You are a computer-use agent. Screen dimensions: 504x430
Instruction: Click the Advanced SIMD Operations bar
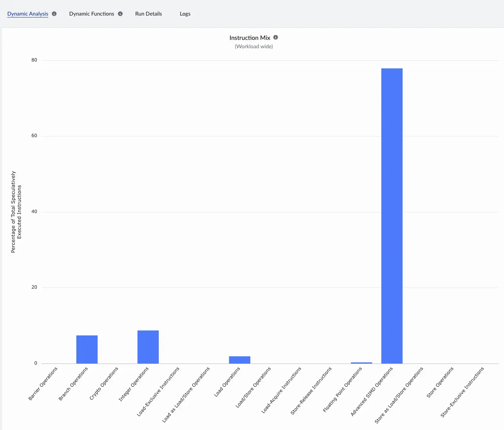[x=392, y=216]
